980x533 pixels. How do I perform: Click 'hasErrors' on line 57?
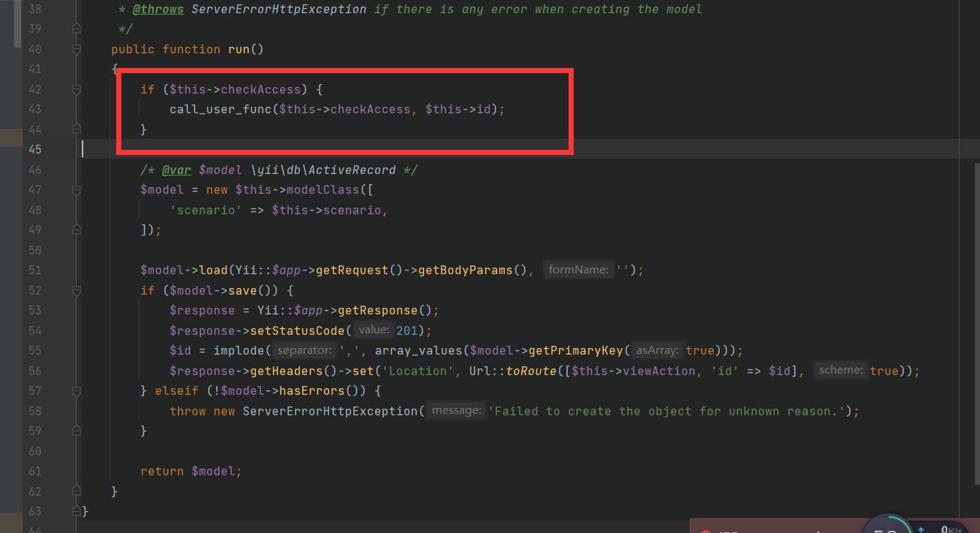312,390
